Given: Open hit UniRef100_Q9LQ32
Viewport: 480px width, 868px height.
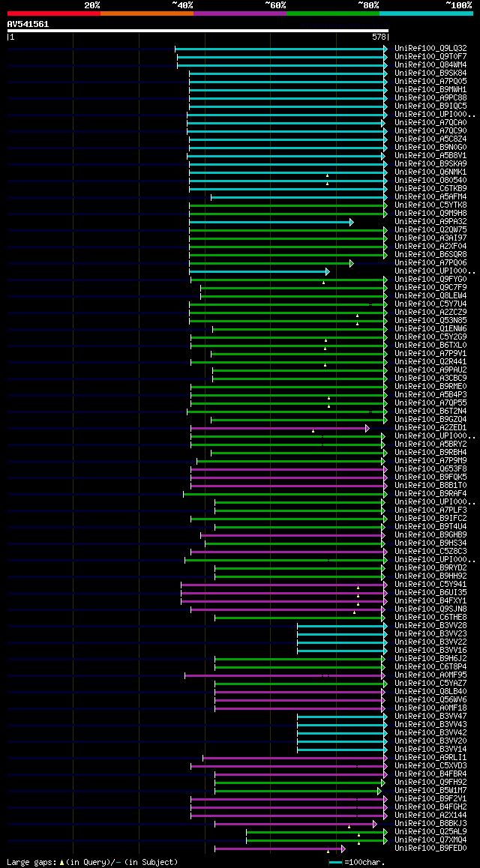Looking at the screenshot, I should point(430,48).
